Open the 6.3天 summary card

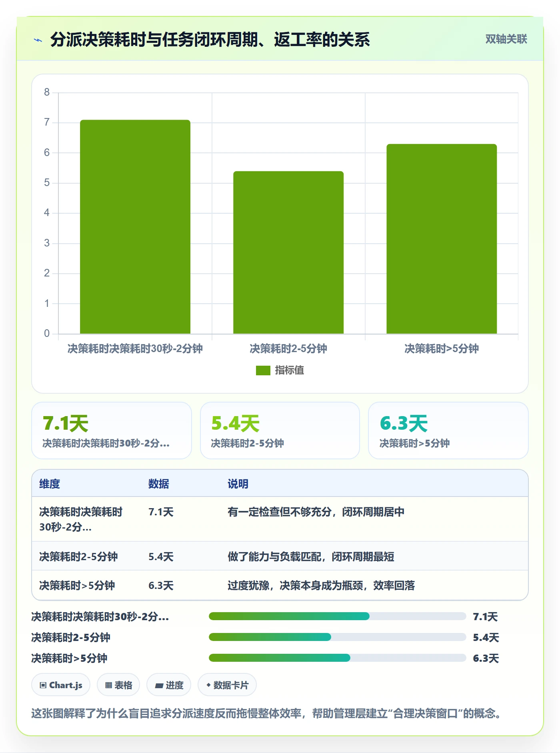(x=448, y=431)
